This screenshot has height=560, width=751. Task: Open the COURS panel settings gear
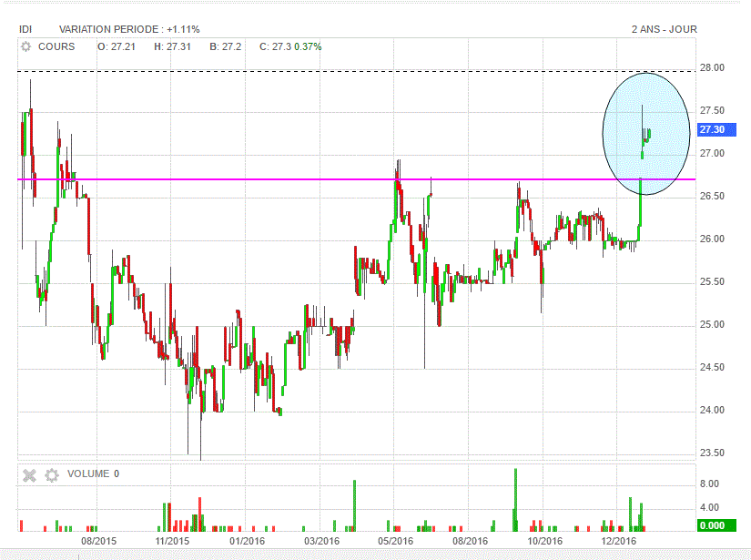[25, 46]
